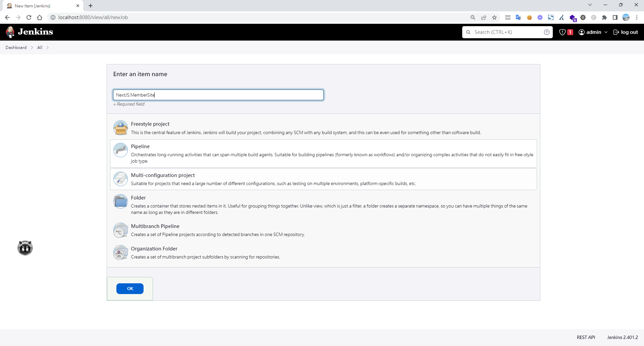
Task: Expand the Dashboard breadcrumb chevron
Action: 32,48
